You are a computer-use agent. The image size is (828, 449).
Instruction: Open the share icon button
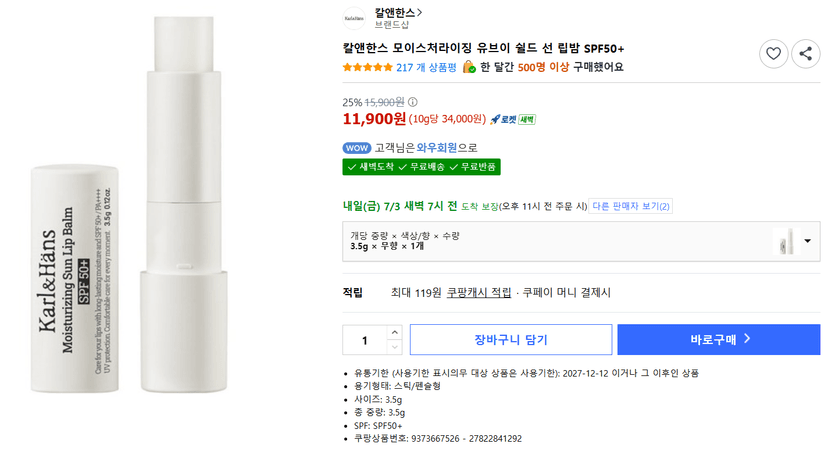pyautogui.click(x=805, y=53)
